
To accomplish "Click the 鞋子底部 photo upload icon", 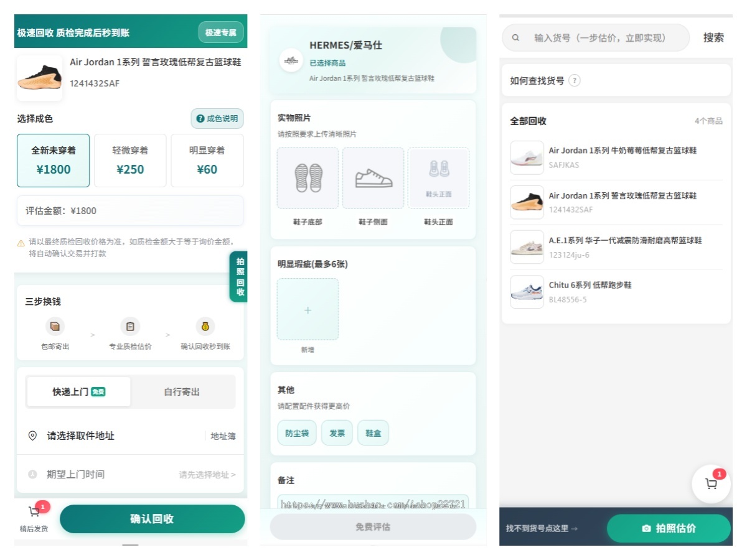I will pyautogui.click(x=308, y=177).
